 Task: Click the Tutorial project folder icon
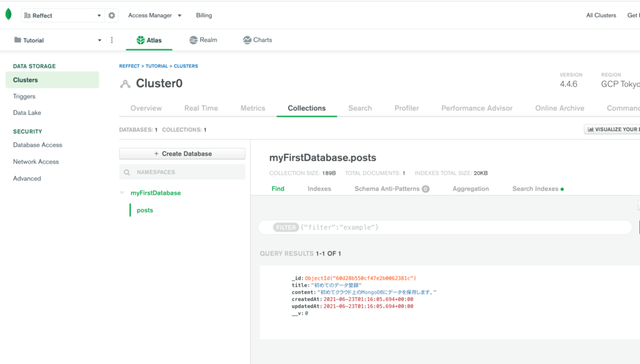tap(17, 40)
